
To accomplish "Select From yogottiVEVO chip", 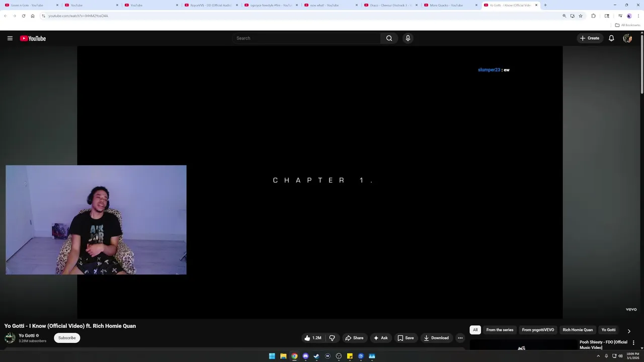I will 538,330.
